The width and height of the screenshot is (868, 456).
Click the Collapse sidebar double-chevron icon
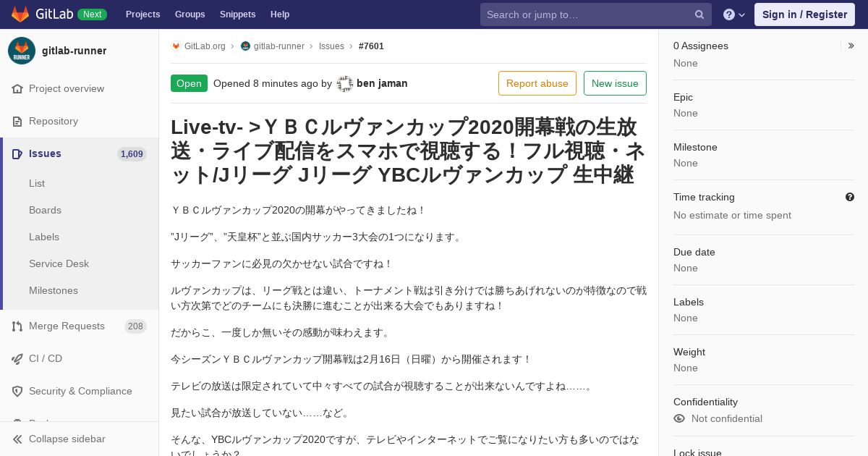click(17, 439)
